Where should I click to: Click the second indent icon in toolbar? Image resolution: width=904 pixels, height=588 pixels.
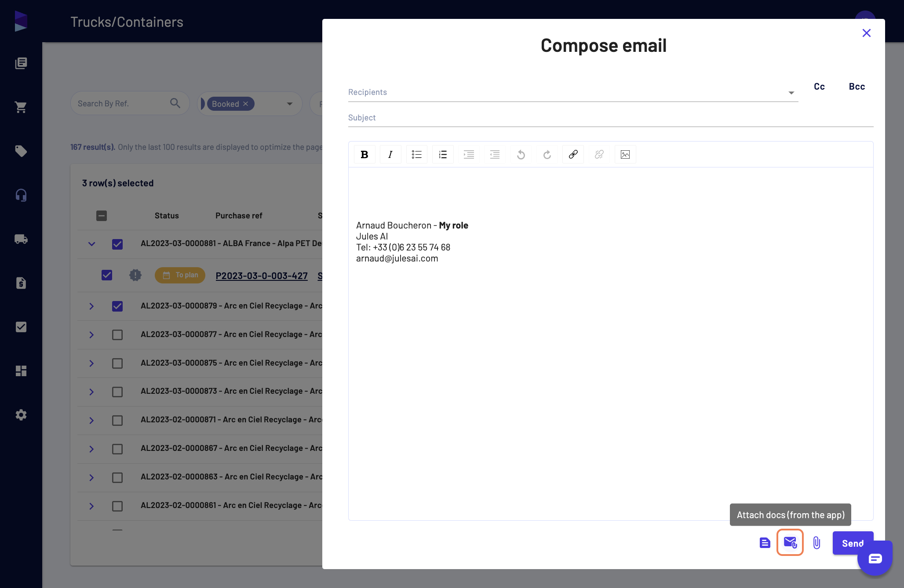point(495,154)
